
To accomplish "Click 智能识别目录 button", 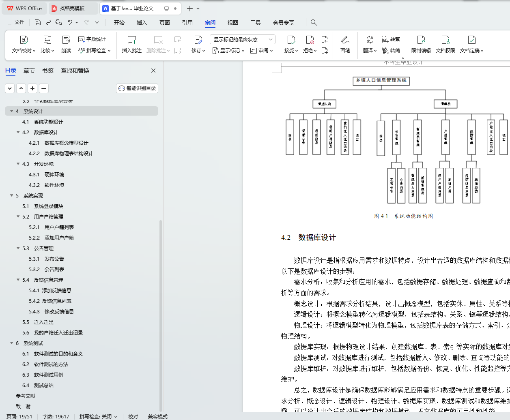I will pos(137,88).
